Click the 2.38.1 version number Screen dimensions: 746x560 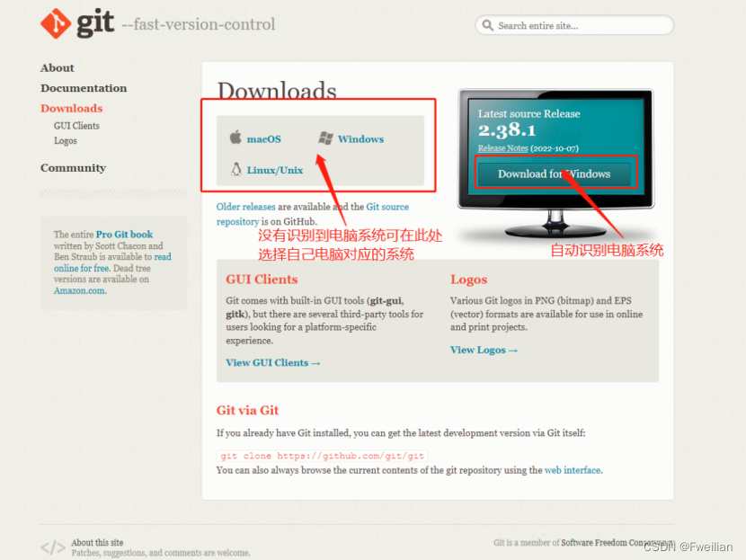507,130
